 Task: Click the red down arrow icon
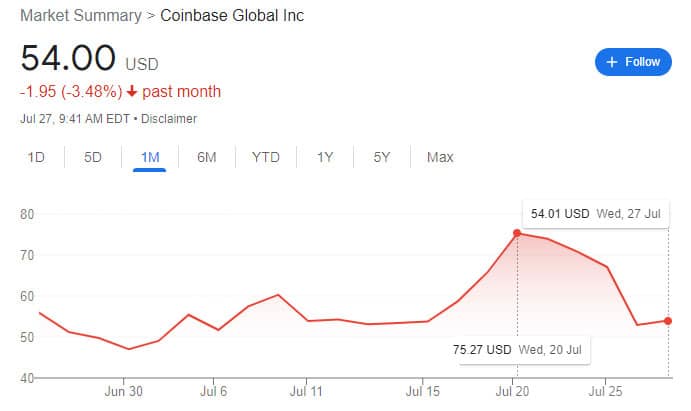tap(132, 92)
